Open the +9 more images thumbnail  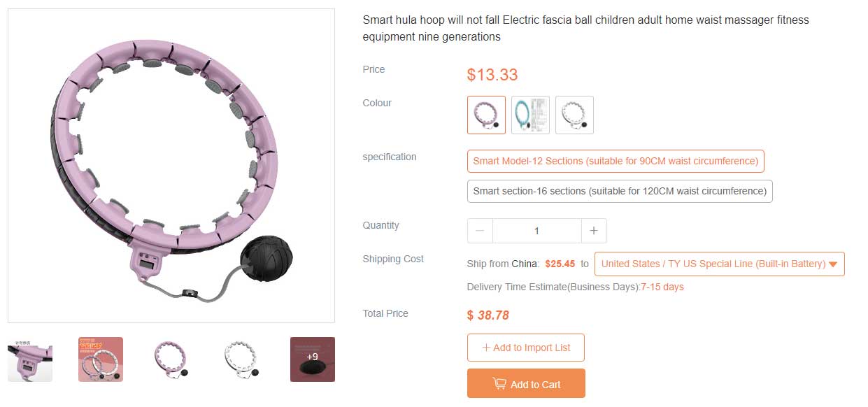pos(313,359)
